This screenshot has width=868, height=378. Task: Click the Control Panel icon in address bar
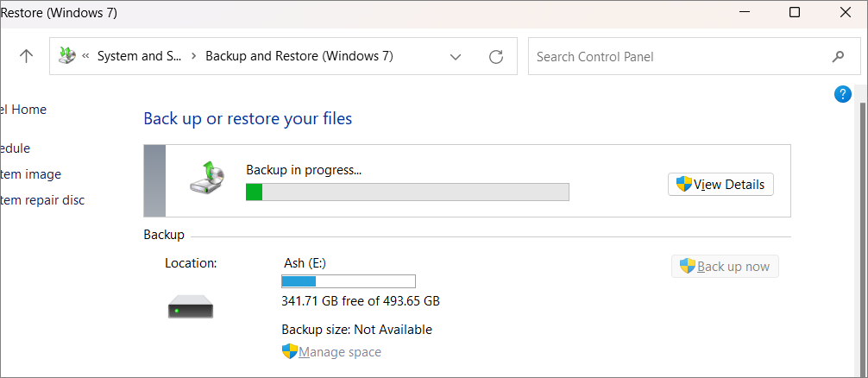coord(66,56)
